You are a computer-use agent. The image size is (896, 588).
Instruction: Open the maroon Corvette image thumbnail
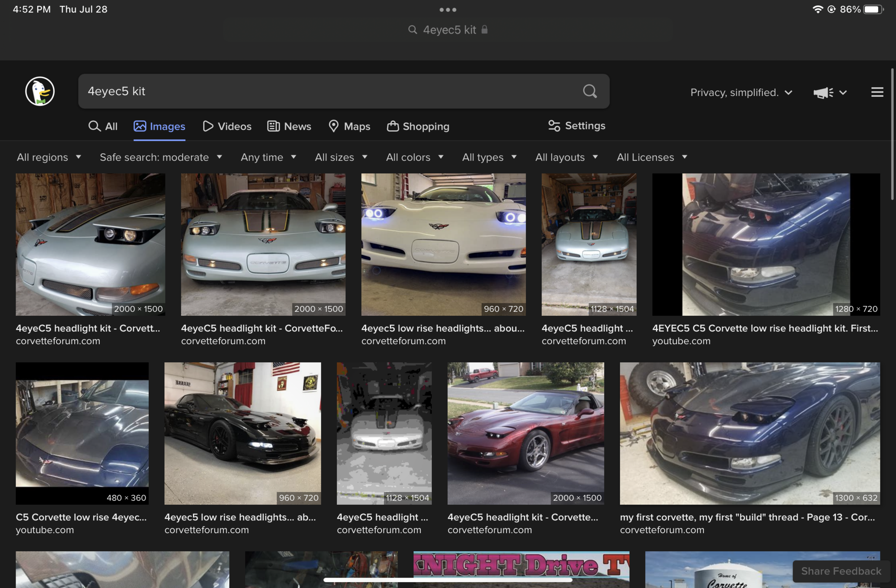coord(526,433)
